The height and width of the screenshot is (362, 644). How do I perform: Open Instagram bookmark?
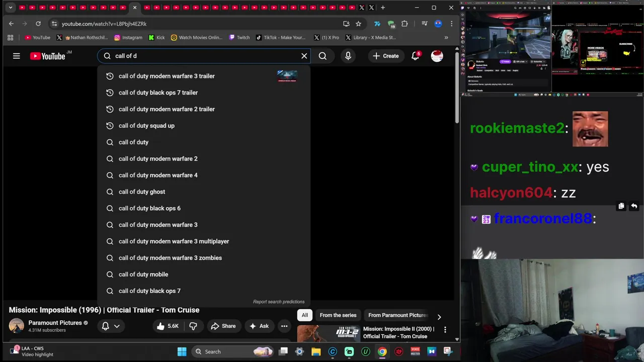[128, 37]
